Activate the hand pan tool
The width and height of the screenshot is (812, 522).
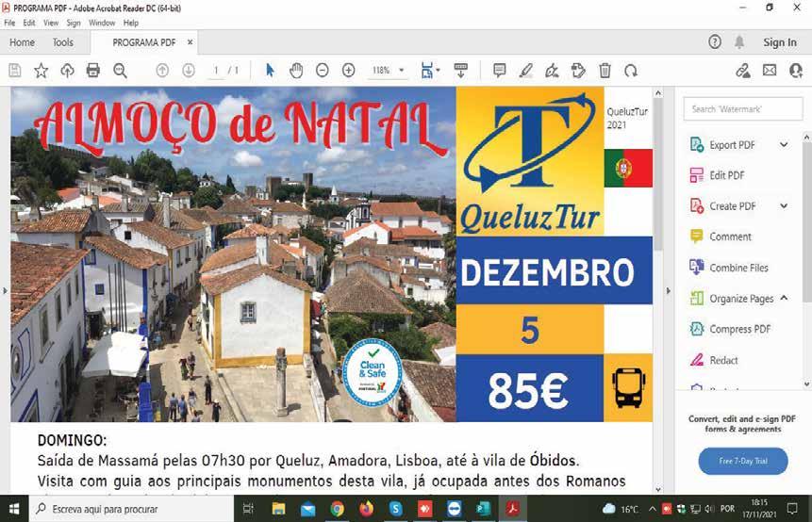296,70
